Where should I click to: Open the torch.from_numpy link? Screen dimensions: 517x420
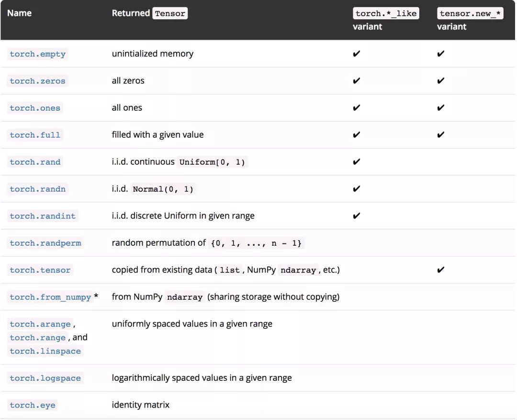50,297
